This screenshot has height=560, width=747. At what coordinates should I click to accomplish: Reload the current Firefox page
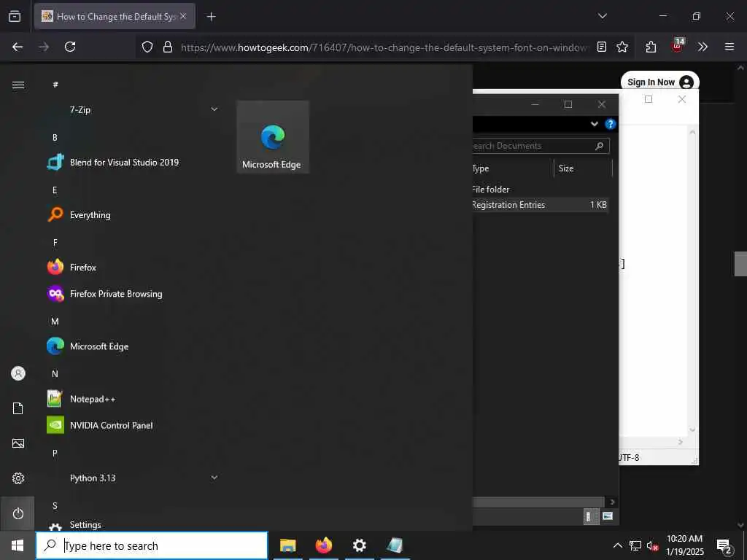point(70,47)
